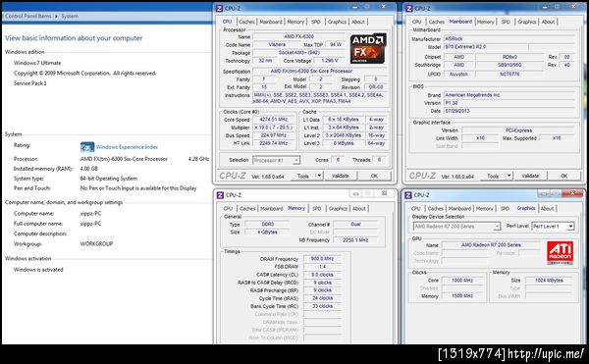The height and width of the screenshot is (364, 589).
Task: Select SPD tab in the Mainboard CPU-Z window
Action: (506, 22)
